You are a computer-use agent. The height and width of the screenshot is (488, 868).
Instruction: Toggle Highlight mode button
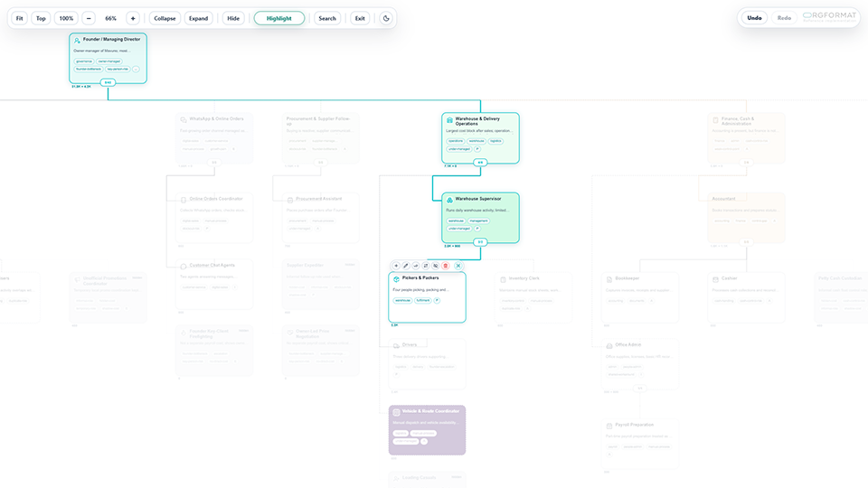(x=279, y=18)
